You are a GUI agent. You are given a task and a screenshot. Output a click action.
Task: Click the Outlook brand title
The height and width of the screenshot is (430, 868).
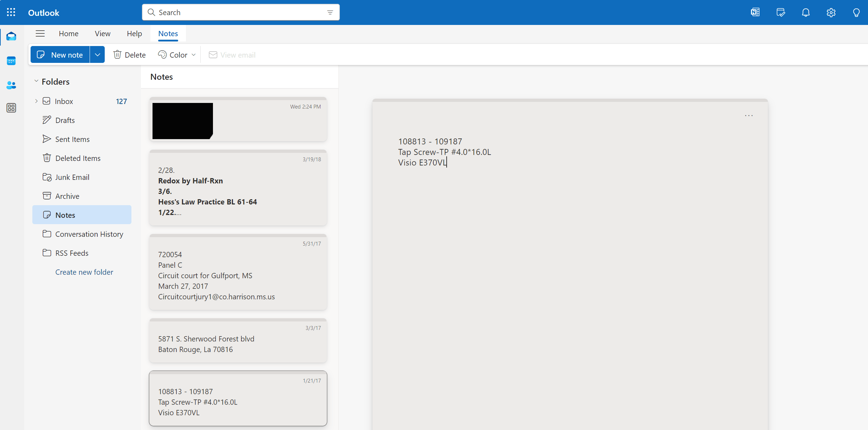(x=44, y=13)
